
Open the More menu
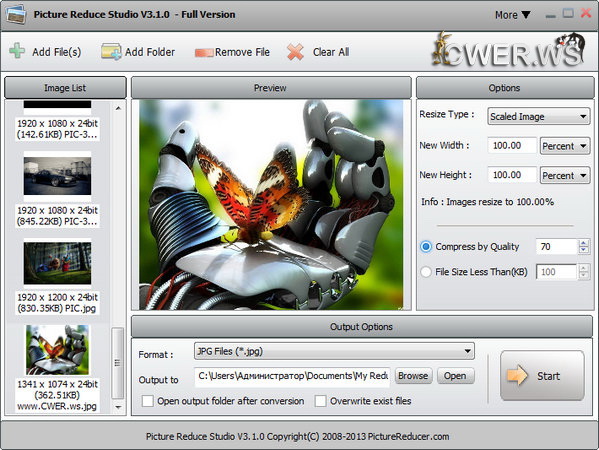click(513, 15)
